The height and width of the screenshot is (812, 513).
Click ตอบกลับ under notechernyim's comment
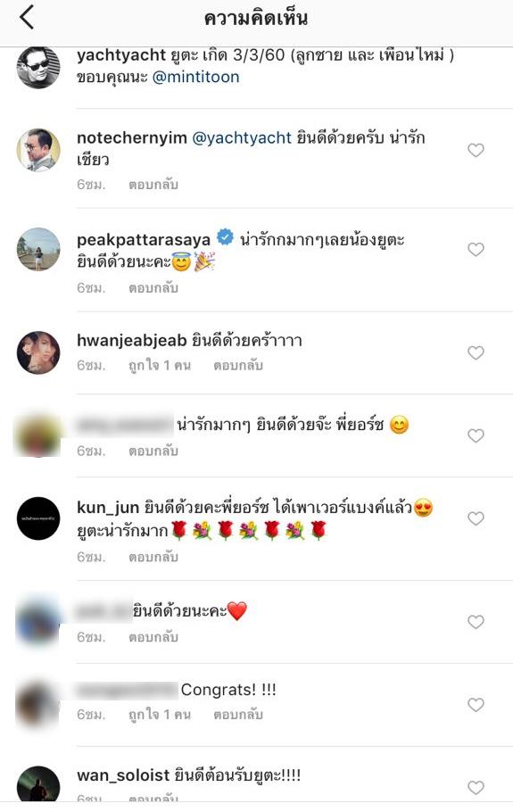pyautogui.click(x=153, y=185)
